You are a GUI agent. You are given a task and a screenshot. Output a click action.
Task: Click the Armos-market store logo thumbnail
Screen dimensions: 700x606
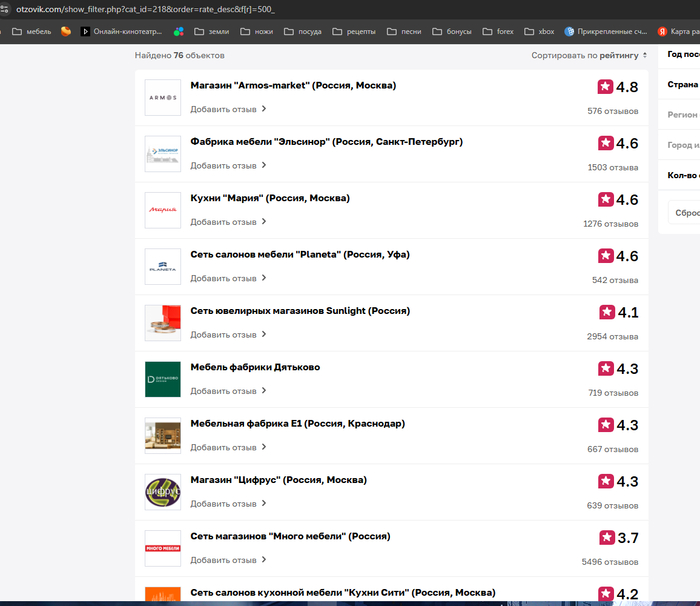click(x=162, y=97)
